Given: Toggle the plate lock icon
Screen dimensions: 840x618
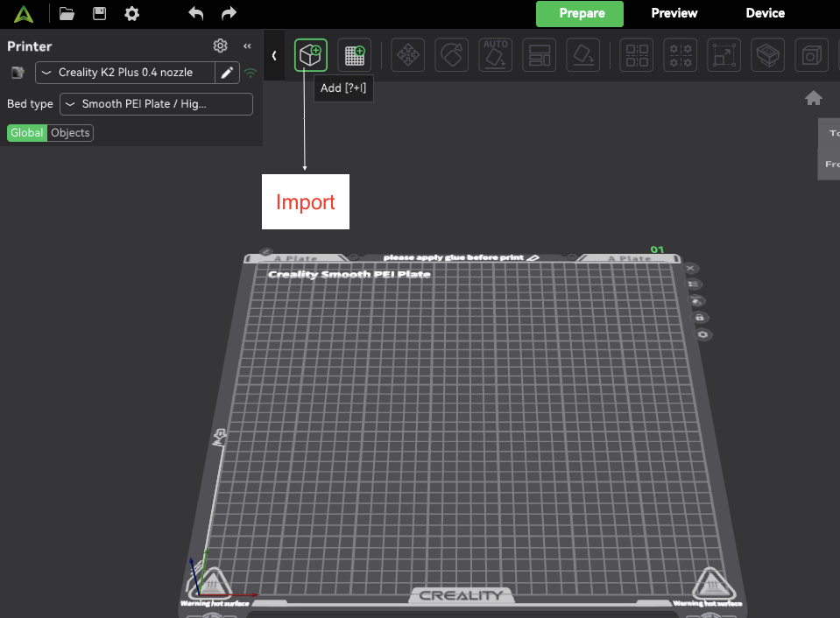Looking at the screenshot, I should 700,318.
